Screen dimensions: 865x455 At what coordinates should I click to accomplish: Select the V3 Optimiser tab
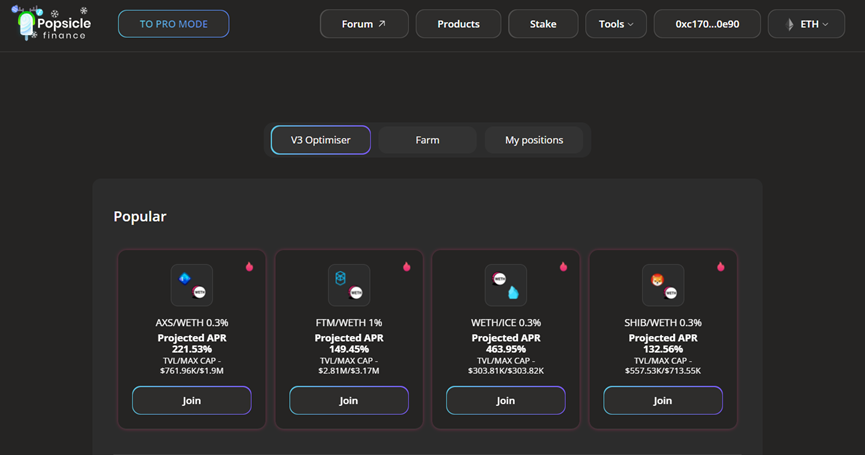[x=321, y=140]
